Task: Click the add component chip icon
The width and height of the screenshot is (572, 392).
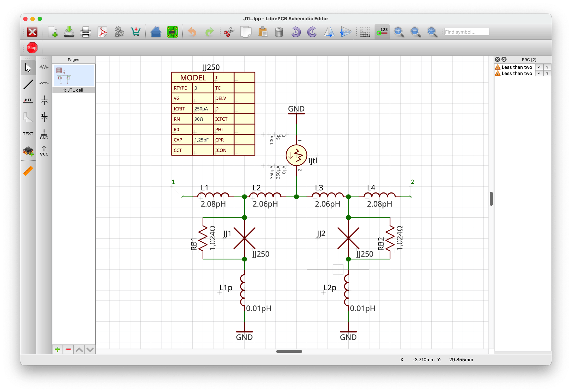Action: pyautogui.click(x=28, y=151)
